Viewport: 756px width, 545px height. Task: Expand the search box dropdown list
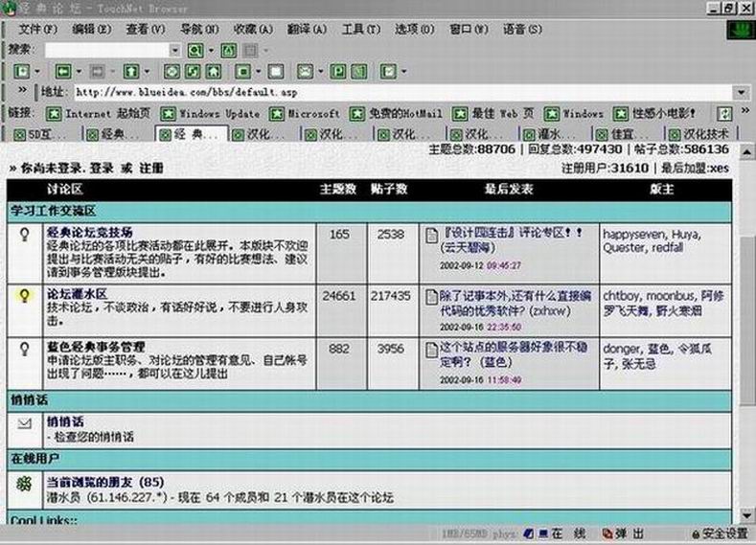[174, 50]
